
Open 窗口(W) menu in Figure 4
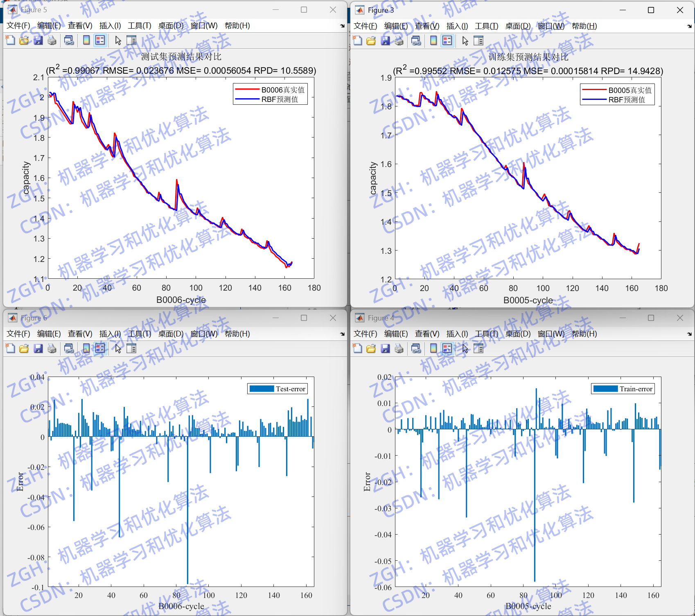tap(551, 334)
